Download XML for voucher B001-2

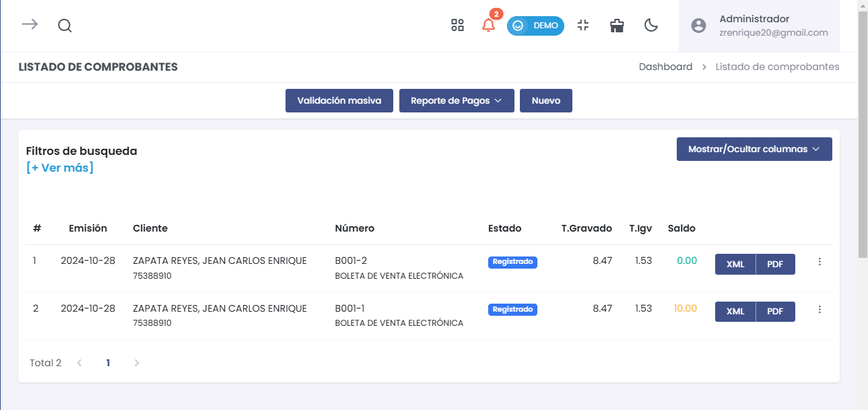click(x=735, y=265)
